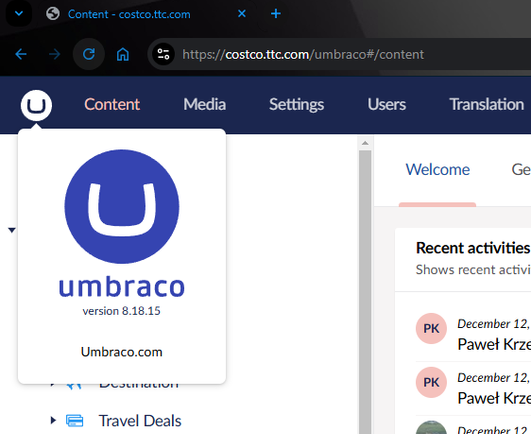This screenshot has height=434, width=531.
Task: Collapse the root content tree arrow
Action: click(x=12, y=230)
